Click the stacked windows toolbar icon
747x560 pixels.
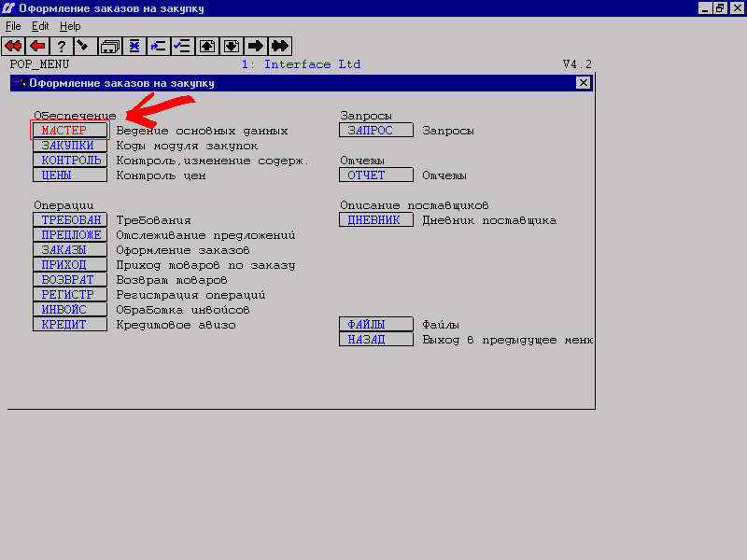point(110,46)
